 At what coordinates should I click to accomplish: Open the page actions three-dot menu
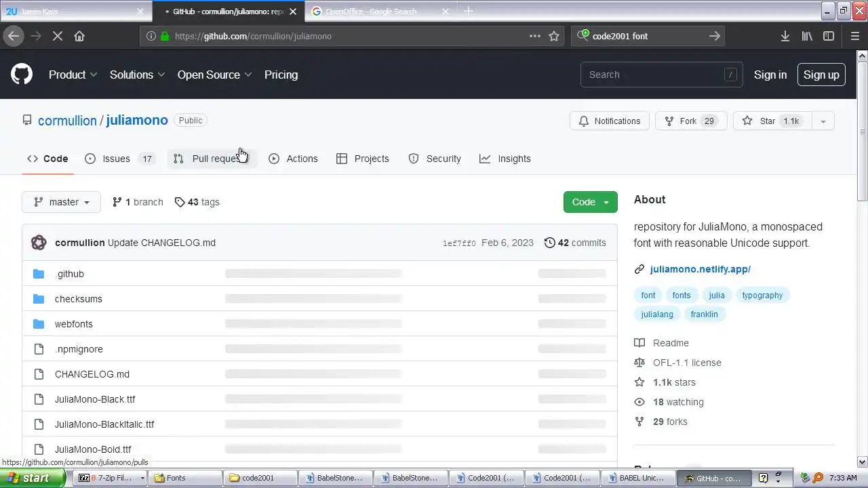(x=535, y=36)
